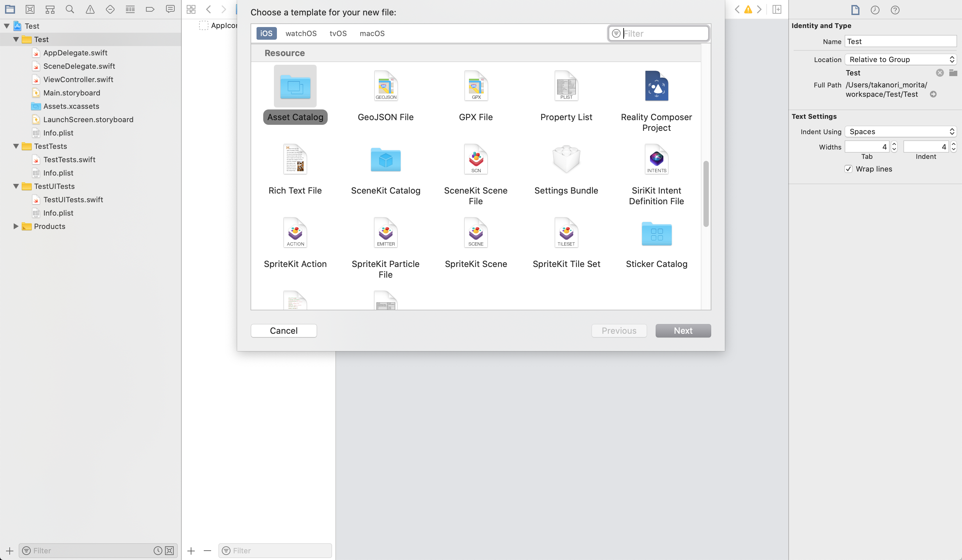962x560 pixels.
Task: Select the SpriteKit Action template
Action: 295,243
